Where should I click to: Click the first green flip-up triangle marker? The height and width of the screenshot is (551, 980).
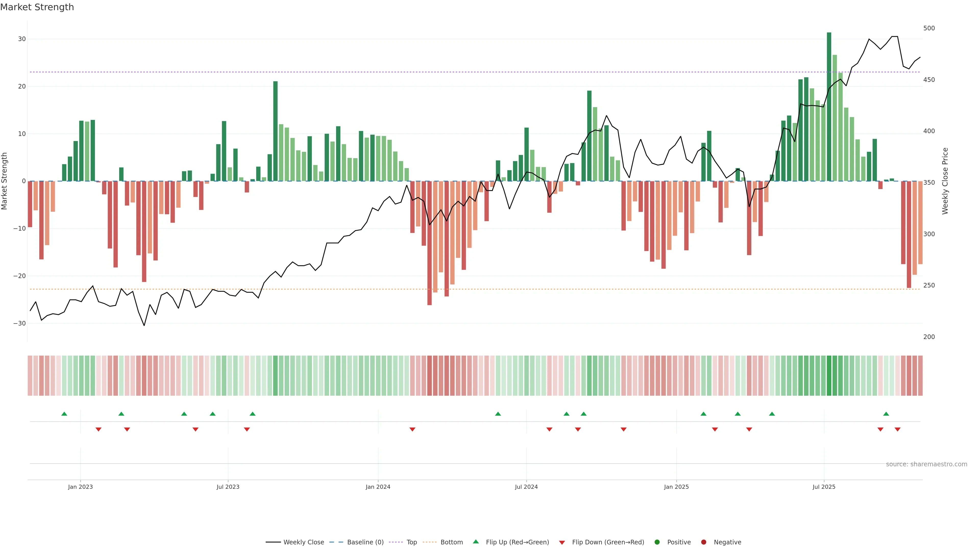(64, 414)
